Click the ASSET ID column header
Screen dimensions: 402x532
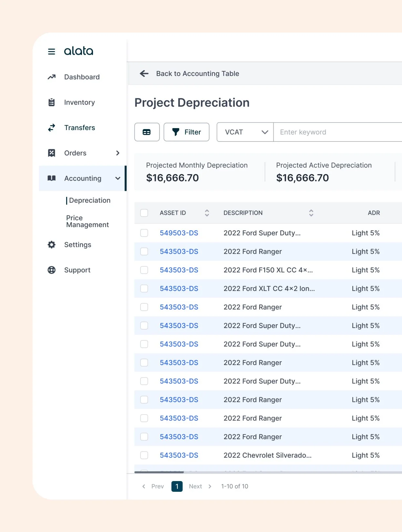[x=173, y=213]
